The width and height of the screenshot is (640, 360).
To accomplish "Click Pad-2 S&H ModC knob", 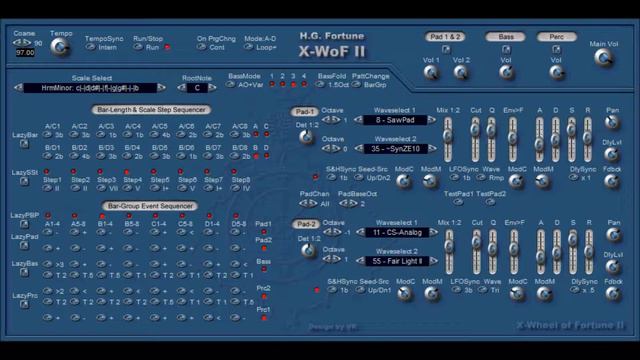I will [405, 293].
